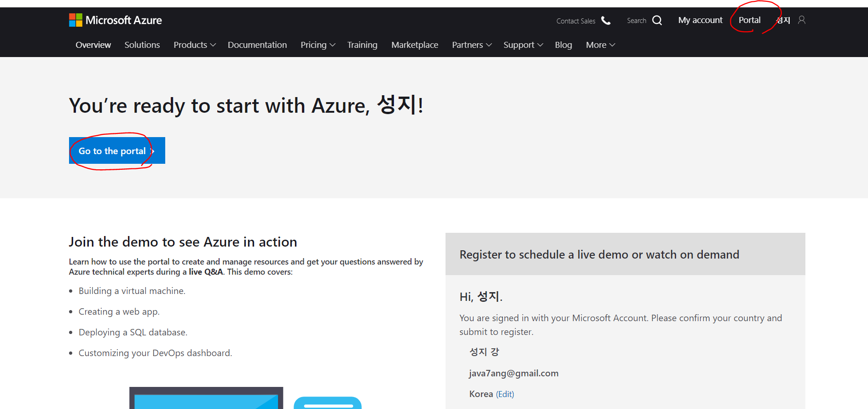Screen dimensions: 868x409
Task: Expand the Support dropdown
Action: point(523,45)
